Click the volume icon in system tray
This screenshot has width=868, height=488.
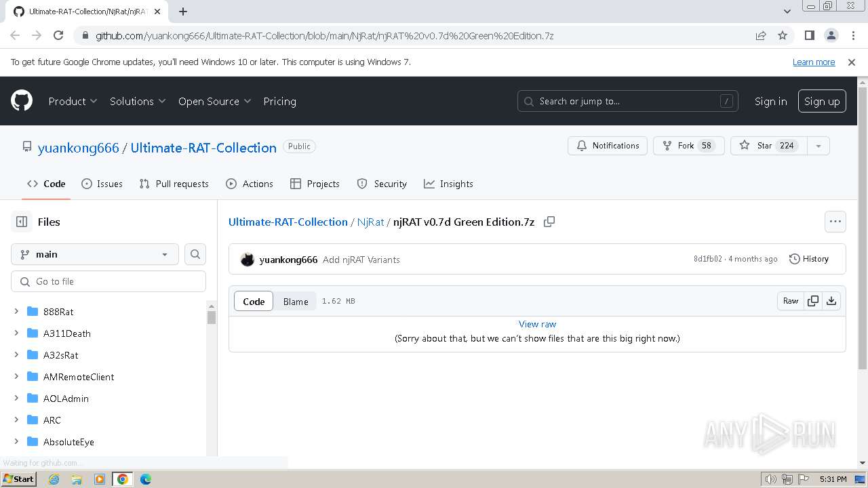(770, 479)
